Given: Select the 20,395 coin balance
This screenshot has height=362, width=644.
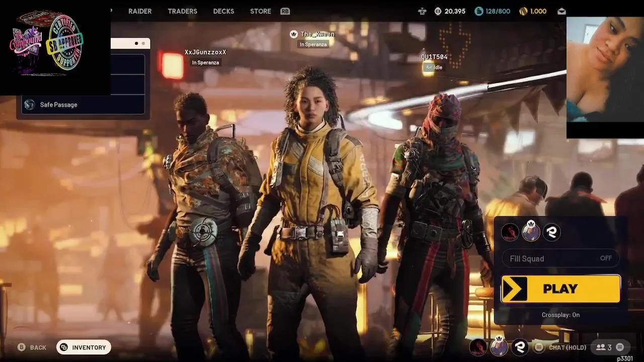Looking at the screenshot, I should (455, 11).
